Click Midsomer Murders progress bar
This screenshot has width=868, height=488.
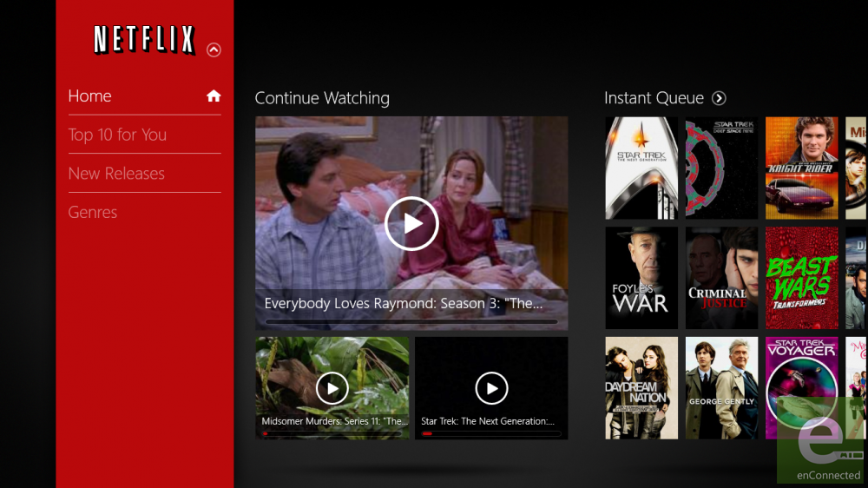pos(332,433)
